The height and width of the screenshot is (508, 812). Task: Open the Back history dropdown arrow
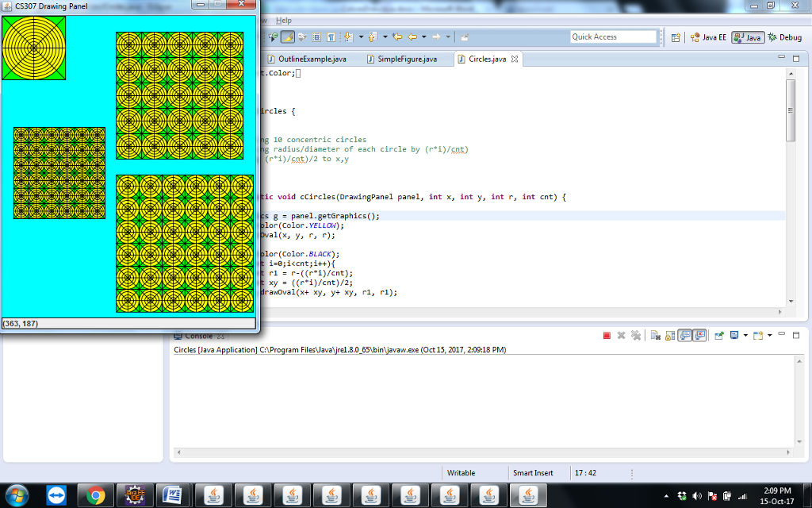pyautogui.click(x=423, y=37)
